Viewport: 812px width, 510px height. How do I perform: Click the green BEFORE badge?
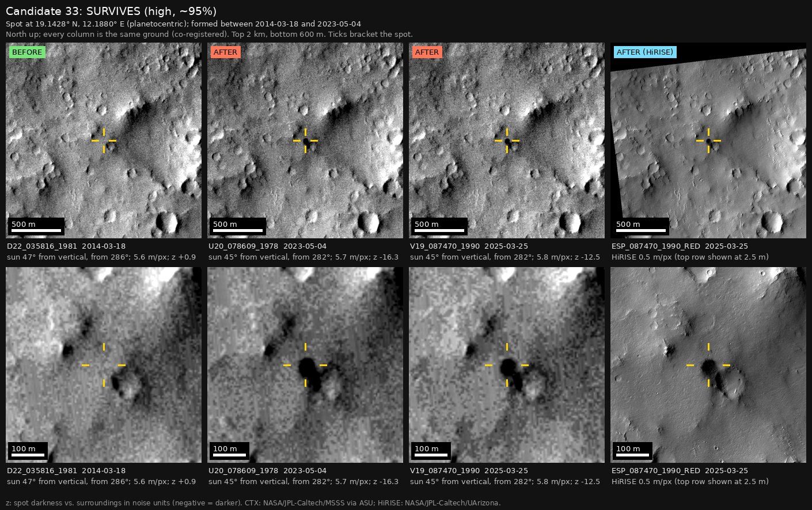(x=27, y=52)
